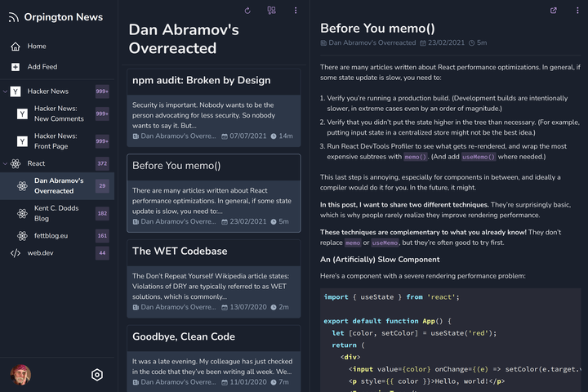Open the Goodbye, Clean Code article
This screenshot has height=392, width=588.
[x=214, y=359]
